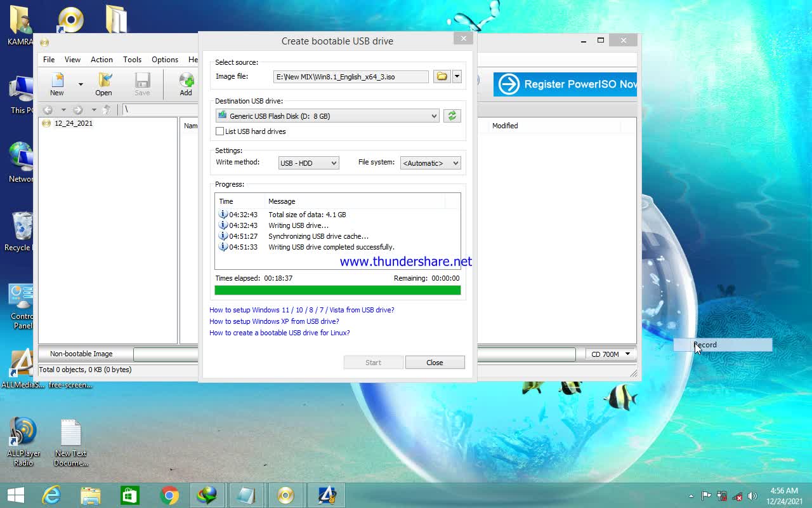Open New Text Document desktop icon
Viewport: 812px width, 508px height.
point(70,443)
